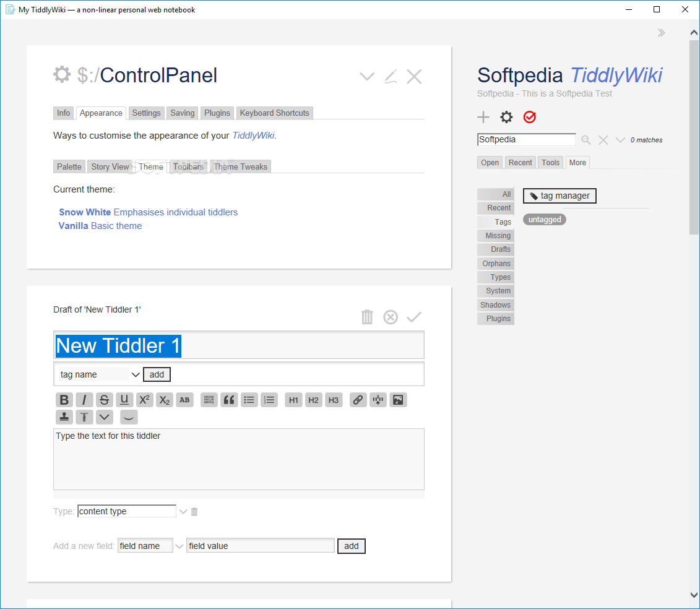This screenshot has height=609, width=700.
Task: Click the tiddler text area
Action: [x=239, y=459]
